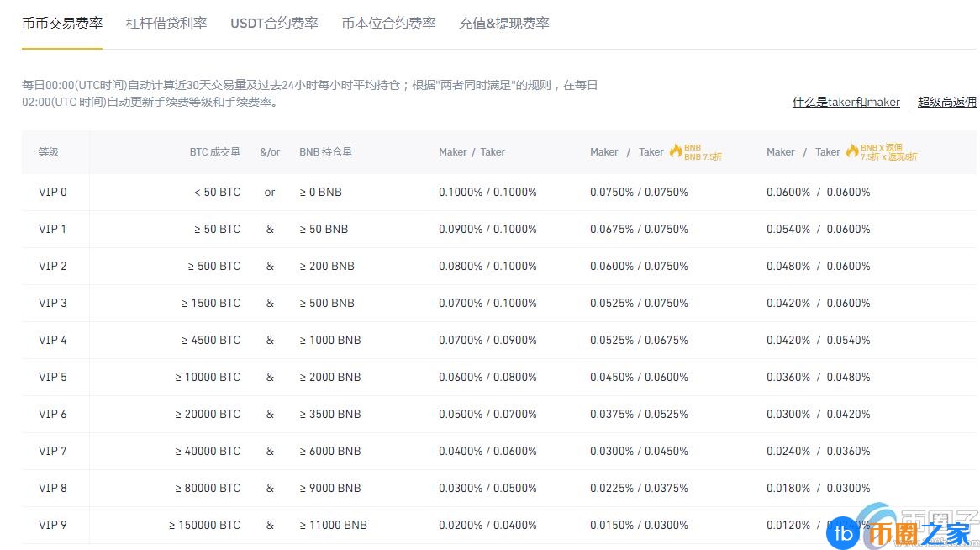Click the 0.0700% / 0.0900% fee cell
This screenshot has height=550, width=980.
pyautogui.click(x=487, y=340)
